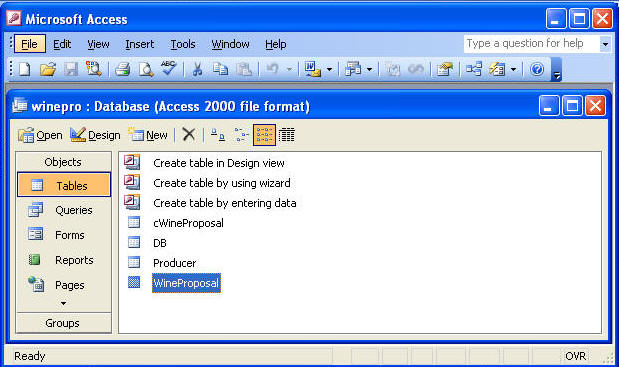Open the Tools menu

(x=183, y=44)
